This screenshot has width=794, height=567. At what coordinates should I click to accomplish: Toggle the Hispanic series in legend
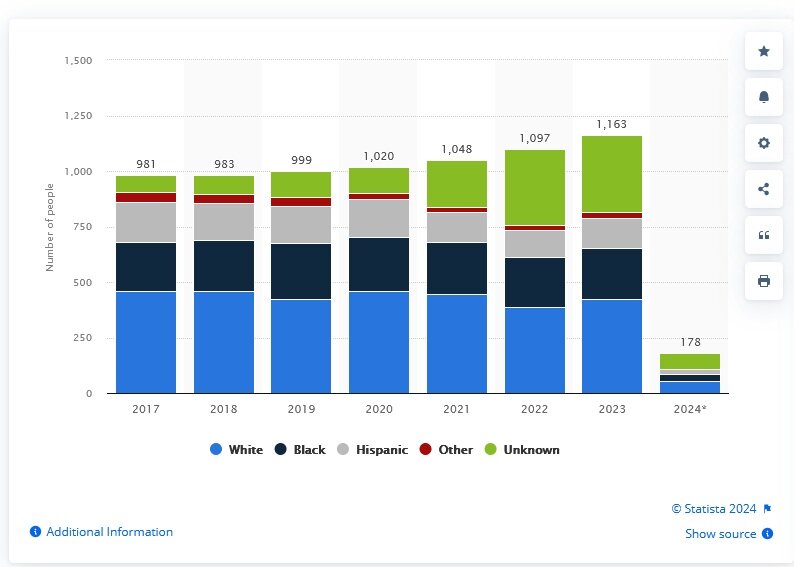374,450
